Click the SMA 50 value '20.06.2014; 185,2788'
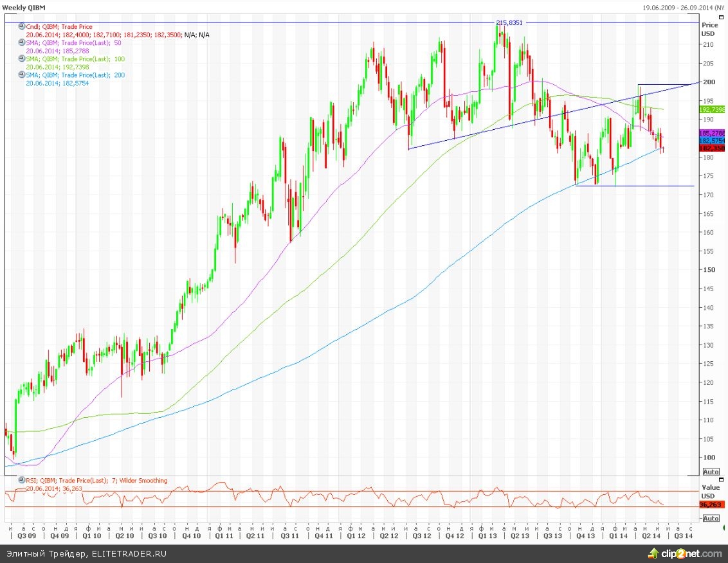The image size is (728, 563). (x=57, y=51)
